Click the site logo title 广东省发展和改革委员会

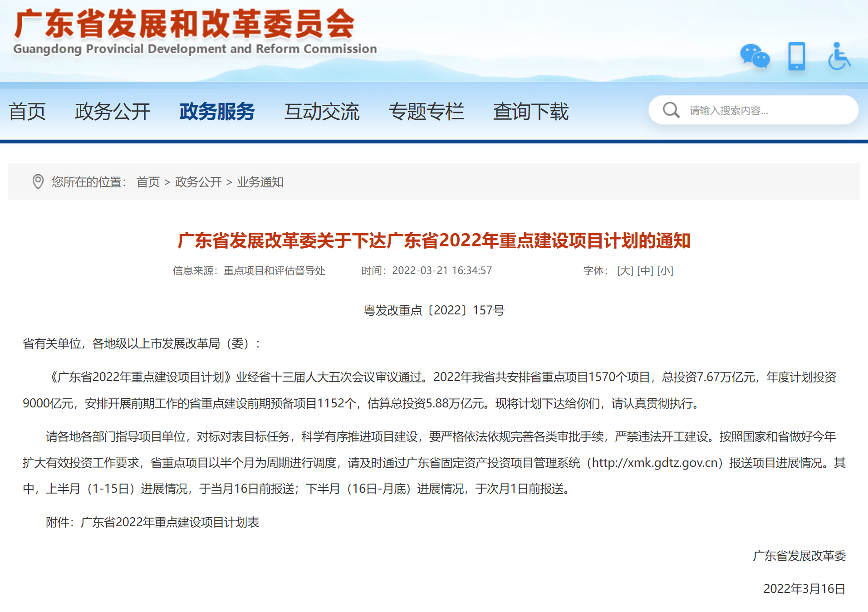coord(184,24)
